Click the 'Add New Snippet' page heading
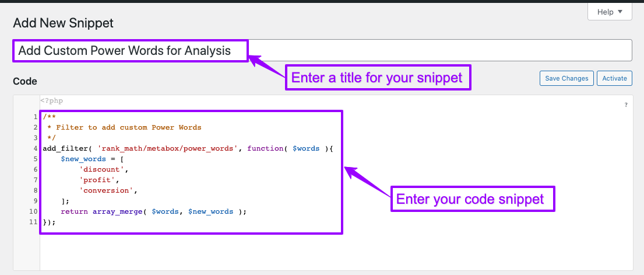This screenshot has height=275, width=644. 63,23
